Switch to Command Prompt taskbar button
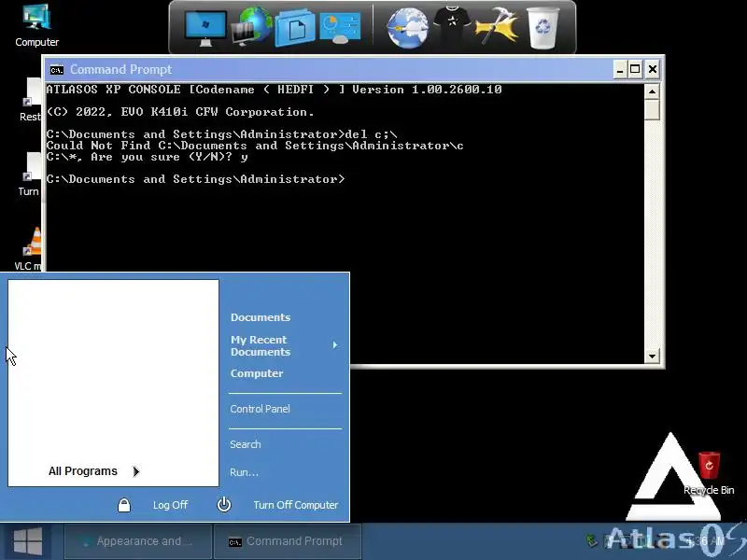Image resolution: width=747 pixels, height=560 pixels. [x=288, y=541]
